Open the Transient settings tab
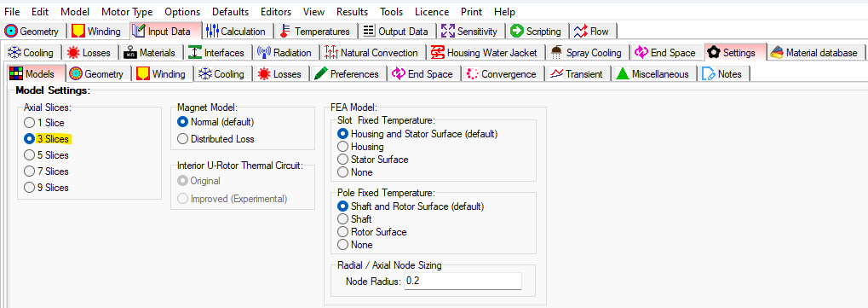This screenshot has height=308, width=868. tap(578, 74)
